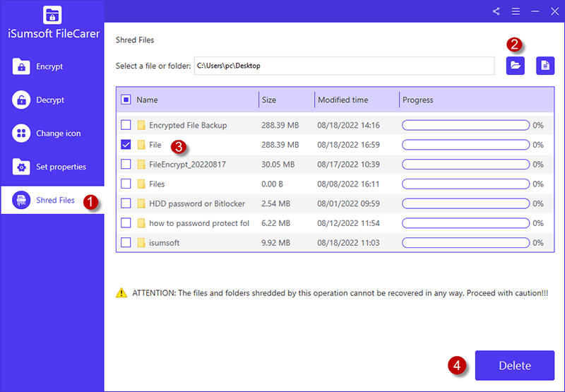This screenshot has width=565, height=392.
Task: Click the HDD password or Bitlocker folder icon
Action: [x=141, y=203]
